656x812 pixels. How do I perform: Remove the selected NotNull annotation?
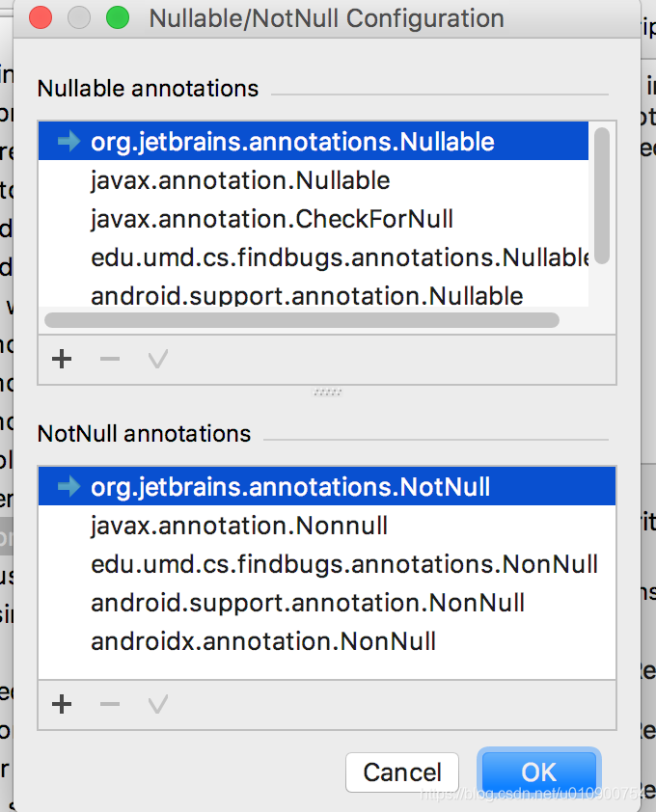109,704
